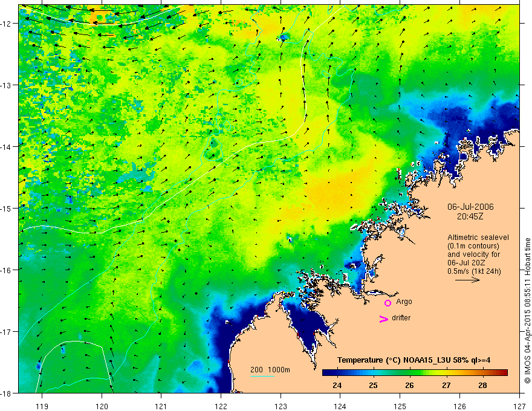Click longitude axis label 126
Viewport: 532px width, 411px height.
click(459, 406)
